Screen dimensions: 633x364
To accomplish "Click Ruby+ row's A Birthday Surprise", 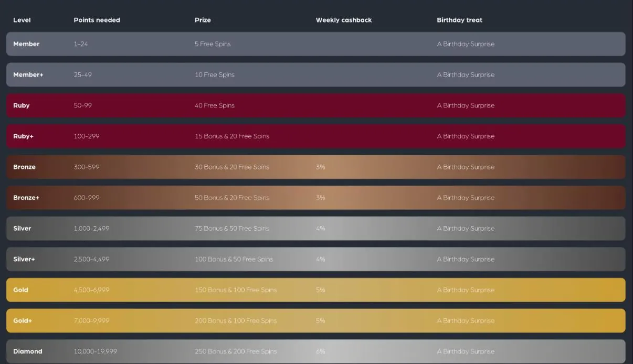I will (466, 136).
